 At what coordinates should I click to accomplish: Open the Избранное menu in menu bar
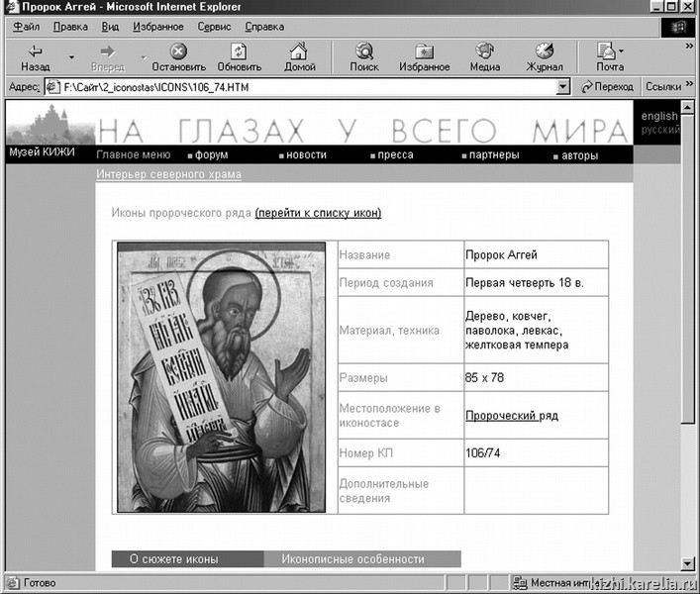pos(158,27)
